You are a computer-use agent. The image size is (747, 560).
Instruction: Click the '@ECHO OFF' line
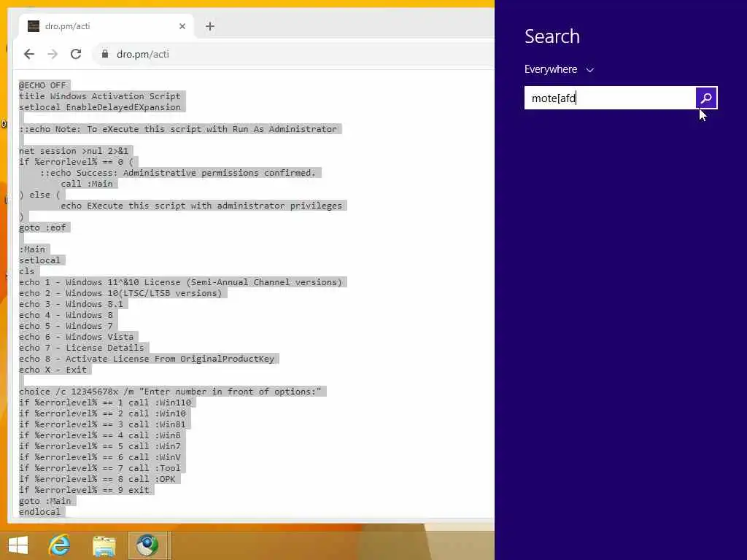[42, 85]
